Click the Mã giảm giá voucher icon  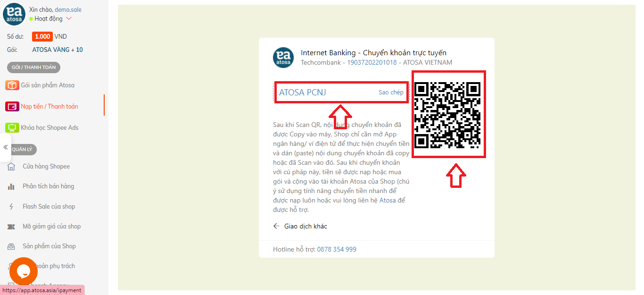tap(12, 227)
